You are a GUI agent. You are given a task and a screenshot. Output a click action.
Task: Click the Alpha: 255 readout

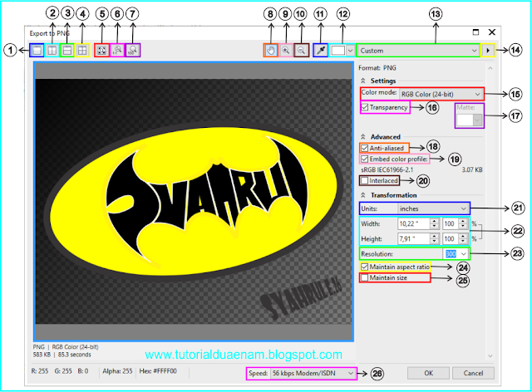(x=117, y=371)
